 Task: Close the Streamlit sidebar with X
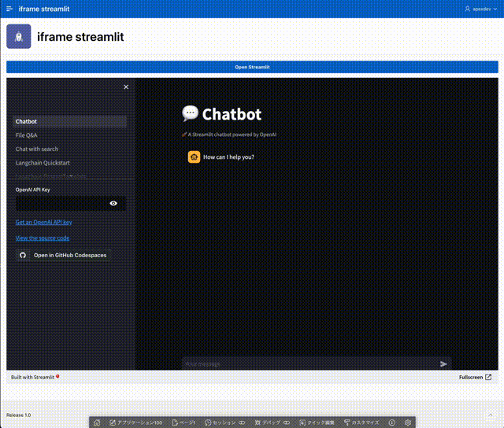(x=126, y=87)
